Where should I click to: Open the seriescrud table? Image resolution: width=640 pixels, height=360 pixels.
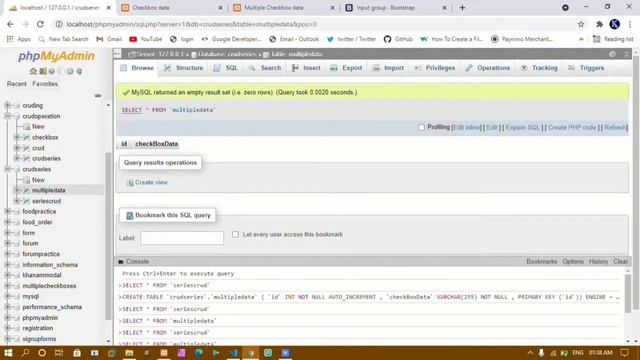(x=47, y=201)
